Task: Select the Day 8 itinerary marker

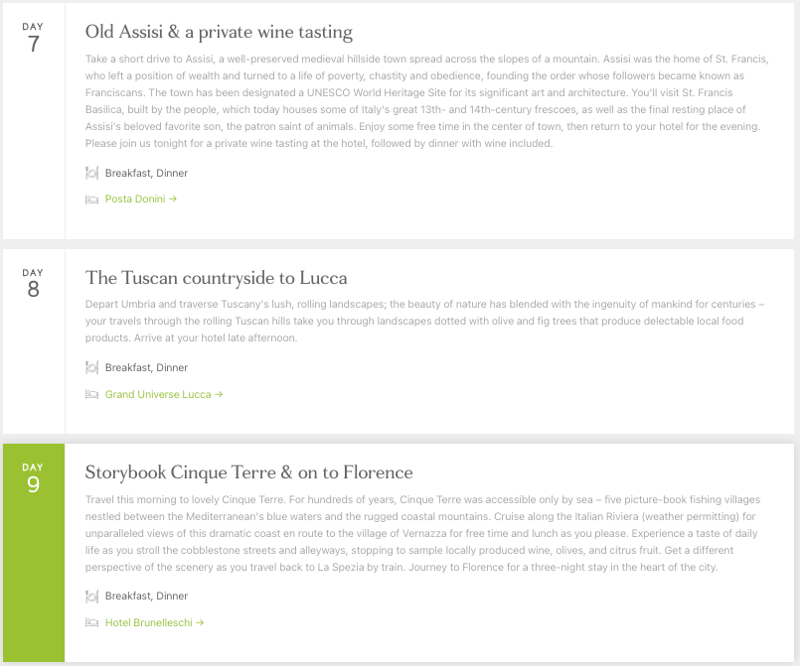Action: 33,285
